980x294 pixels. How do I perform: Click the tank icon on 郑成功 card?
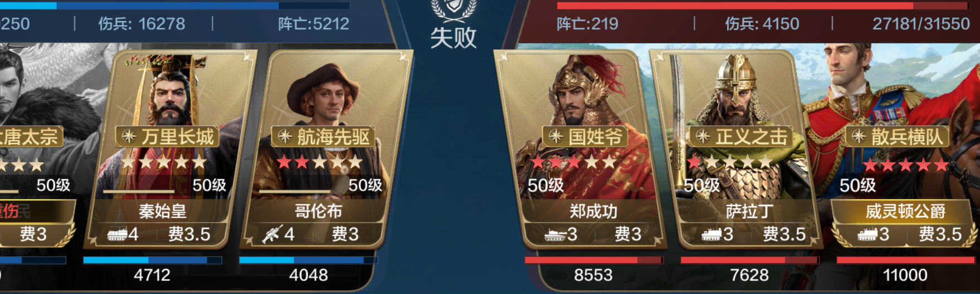click(x=555, y=234)
